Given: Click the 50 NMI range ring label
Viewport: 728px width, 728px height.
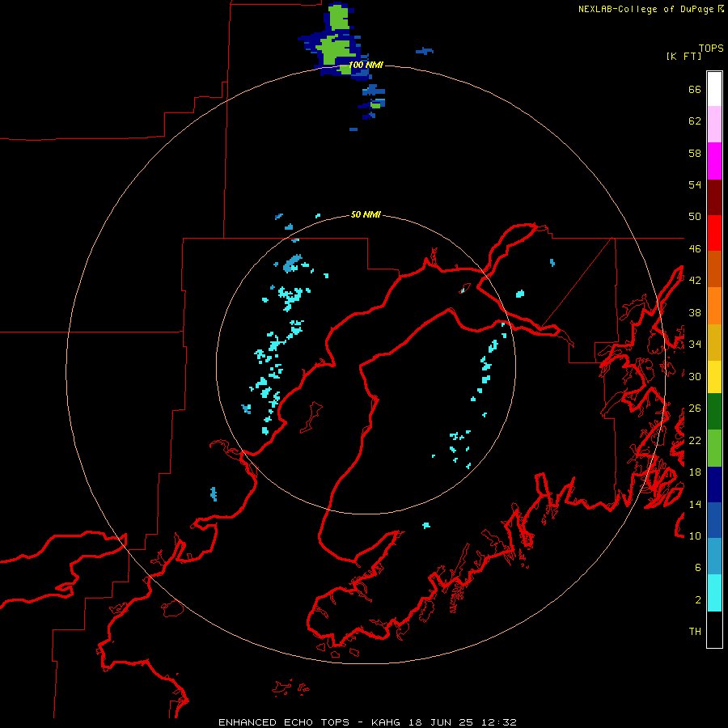Looking at the screenshot, I should coord(366,214).
